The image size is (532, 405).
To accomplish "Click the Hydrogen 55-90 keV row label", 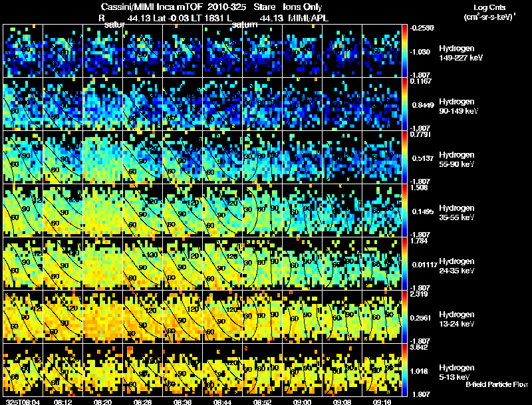I will point(457,160).
